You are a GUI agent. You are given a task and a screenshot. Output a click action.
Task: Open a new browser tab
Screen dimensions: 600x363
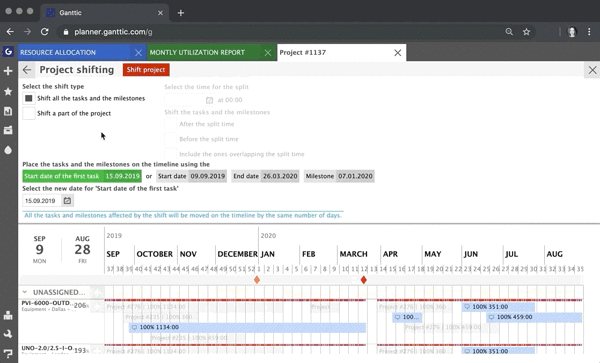click(181, 13)
